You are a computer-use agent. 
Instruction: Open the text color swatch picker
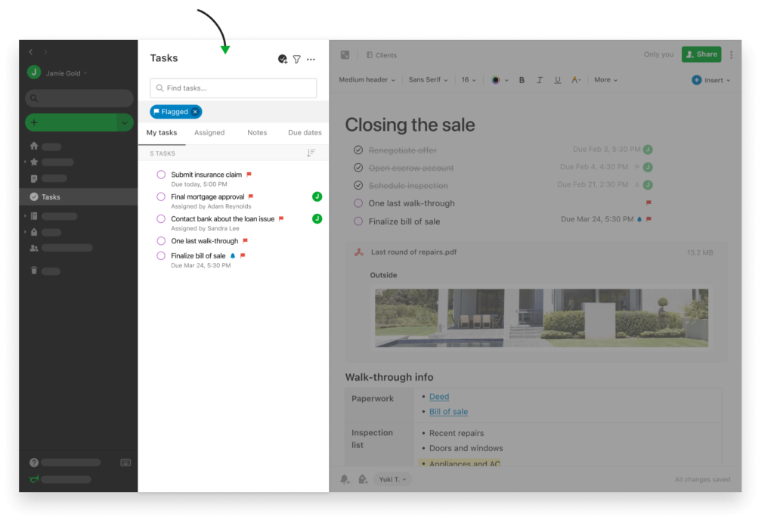click(497, 79)
